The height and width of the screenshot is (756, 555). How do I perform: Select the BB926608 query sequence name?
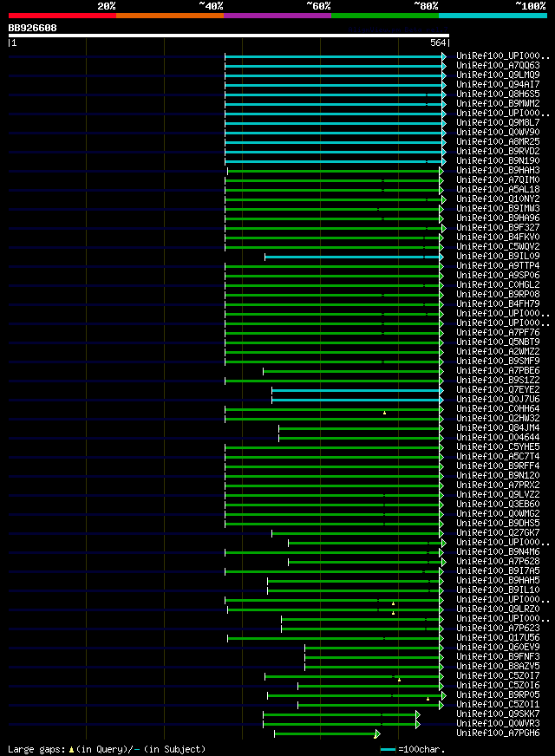point(32,28)
